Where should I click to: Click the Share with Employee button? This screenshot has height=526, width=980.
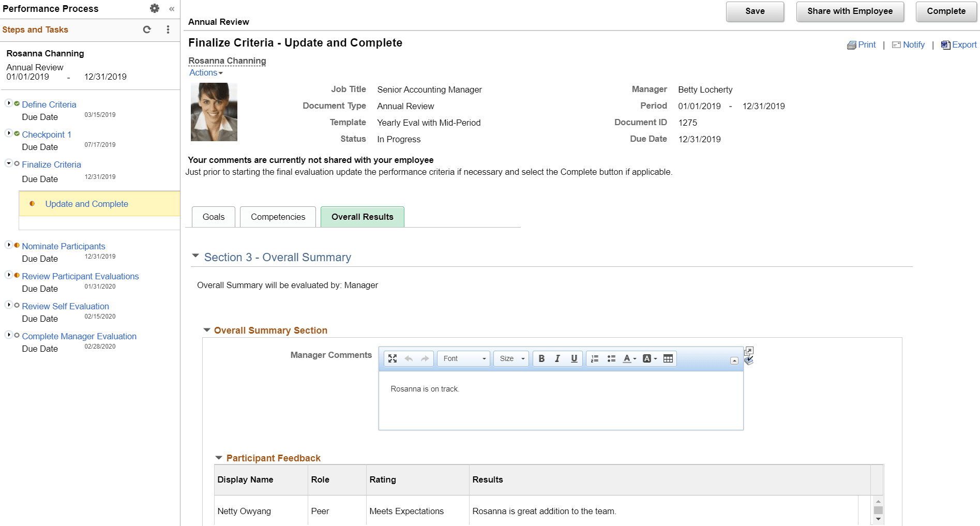point(850,11)
